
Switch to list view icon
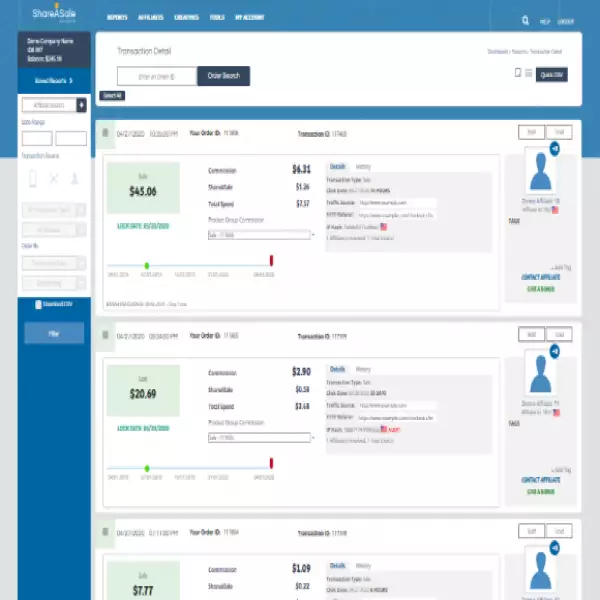point(529,73)
